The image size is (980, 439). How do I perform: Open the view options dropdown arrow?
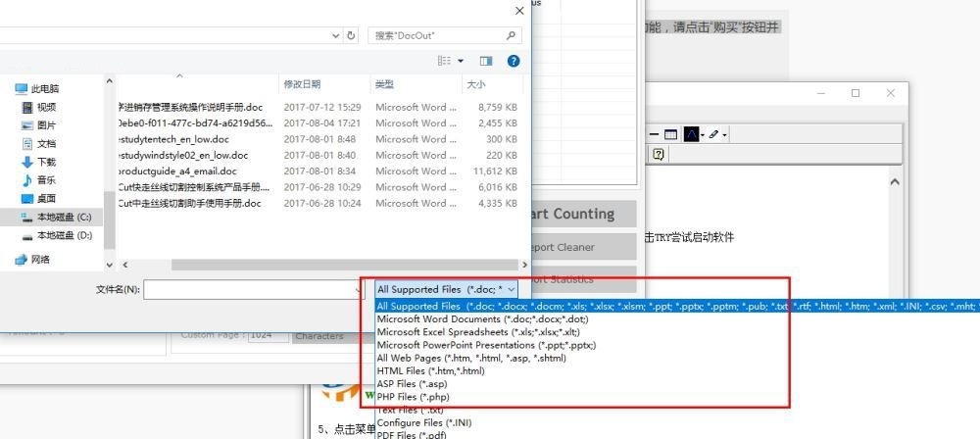point(462,61)
